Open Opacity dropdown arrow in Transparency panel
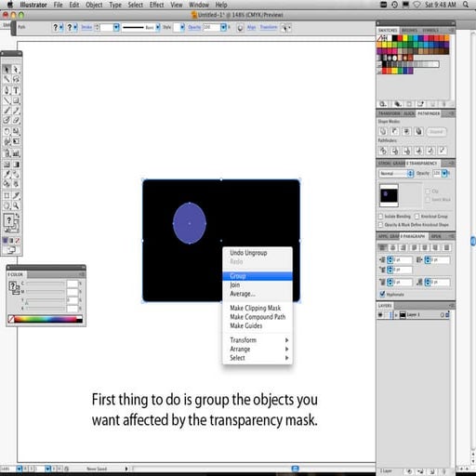 (x=444, y=173)
